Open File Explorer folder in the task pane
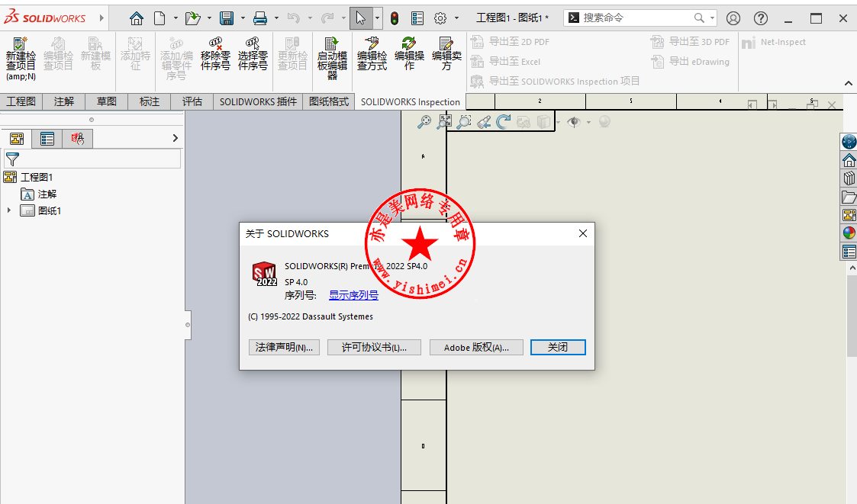Image resolution: width=857 pixels, height=504 pixels. 849,197
